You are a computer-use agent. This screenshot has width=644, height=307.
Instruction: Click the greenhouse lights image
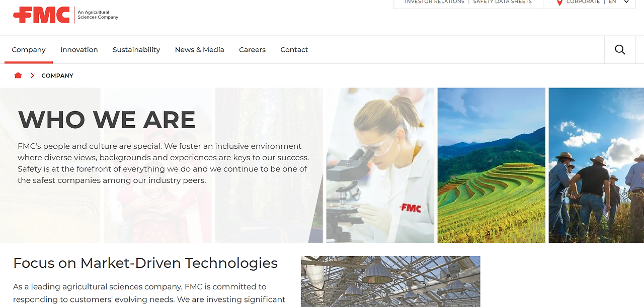390,281
